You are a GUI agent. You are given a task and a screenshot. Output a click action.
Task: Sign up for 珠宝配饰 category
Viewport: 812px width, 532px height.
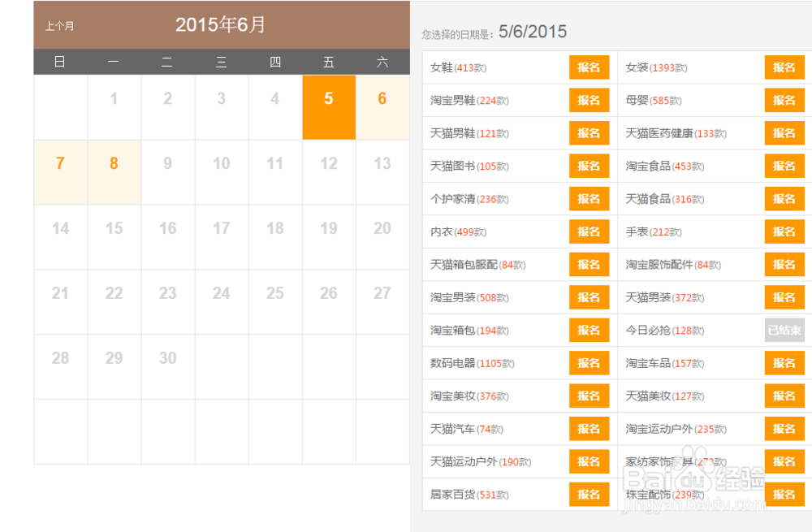pyautogui.click(x=784, y=495)
